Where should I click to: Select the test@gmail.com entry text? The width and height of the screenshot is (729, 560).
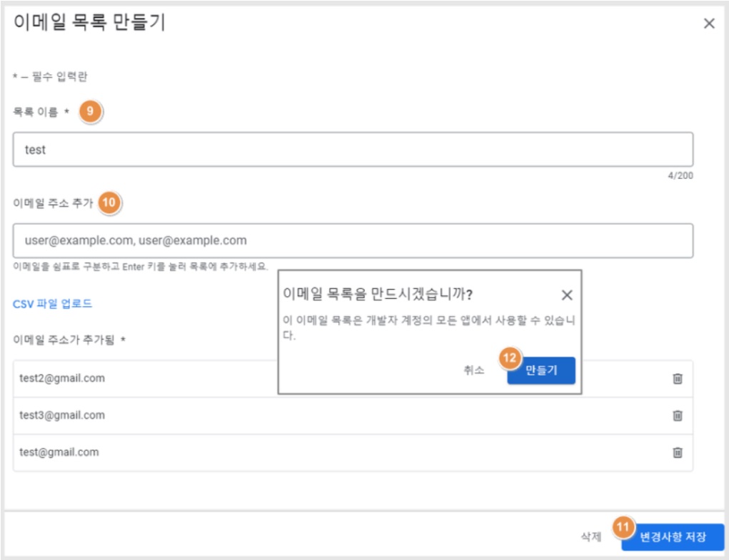tap(59, 452)
